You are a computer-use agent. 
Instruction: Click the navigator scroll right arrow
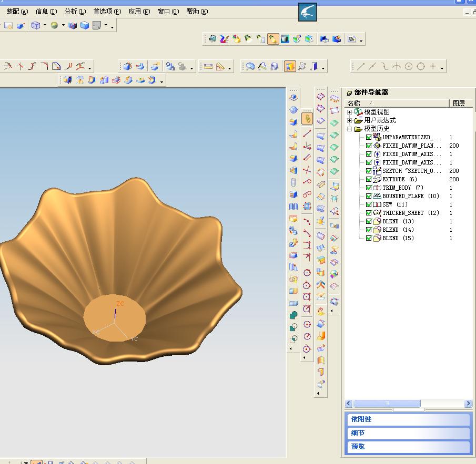pos(468,404)
